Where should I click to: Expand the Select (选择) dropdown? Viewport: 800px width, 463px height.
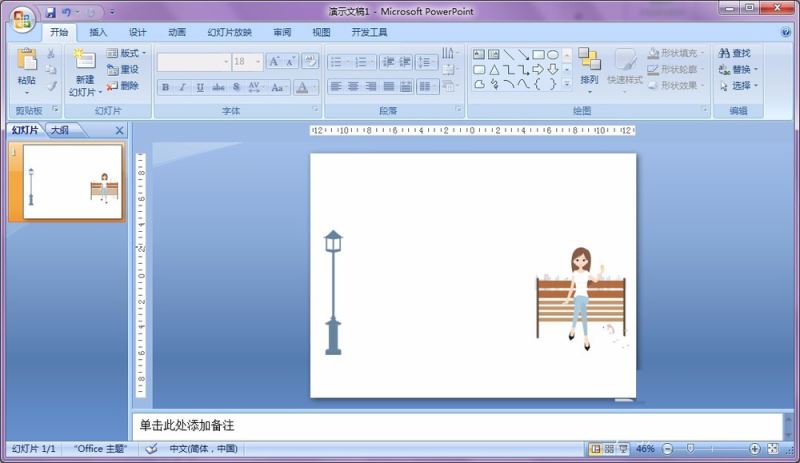pos(739,86)
